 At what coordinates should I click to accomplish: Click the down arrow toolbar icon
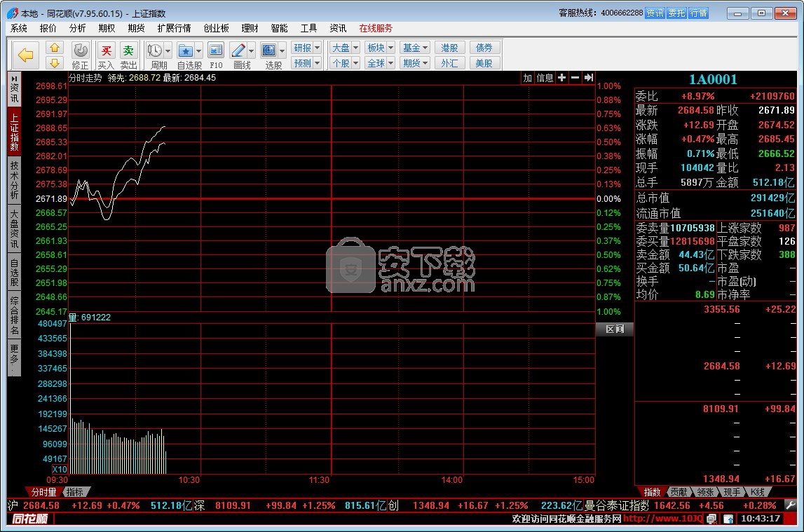pyautogui.click(x=55, y=63)
